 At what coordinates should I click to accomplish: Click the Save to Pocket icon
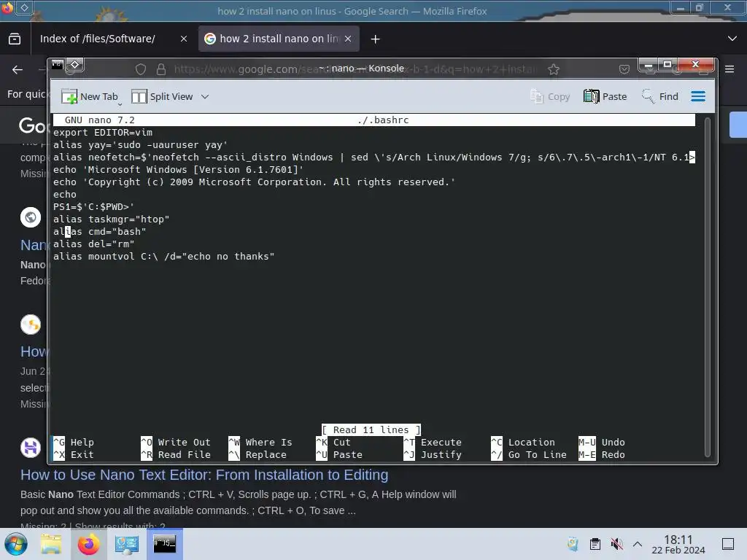pos(624,69)
